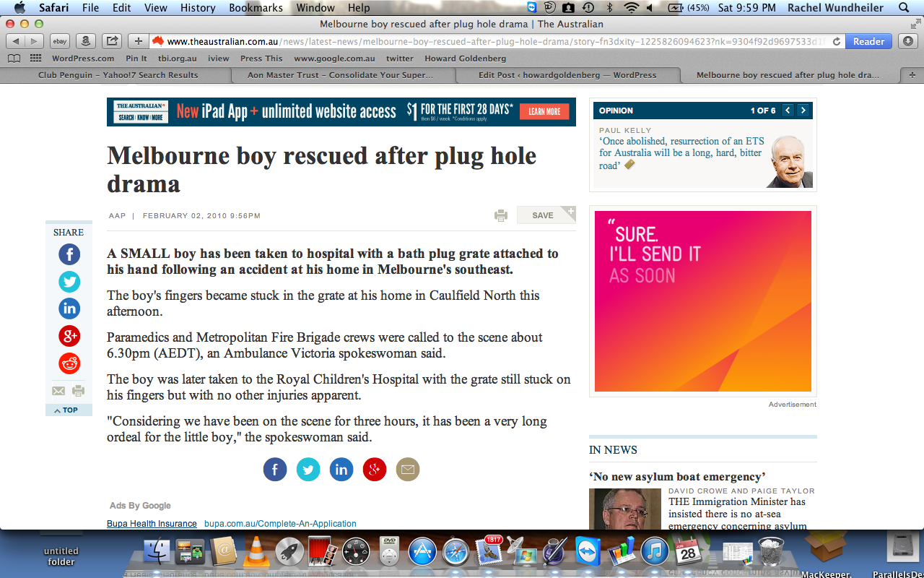Open the Safari Downloads button

pyautogui.click(x=907, y=41)
